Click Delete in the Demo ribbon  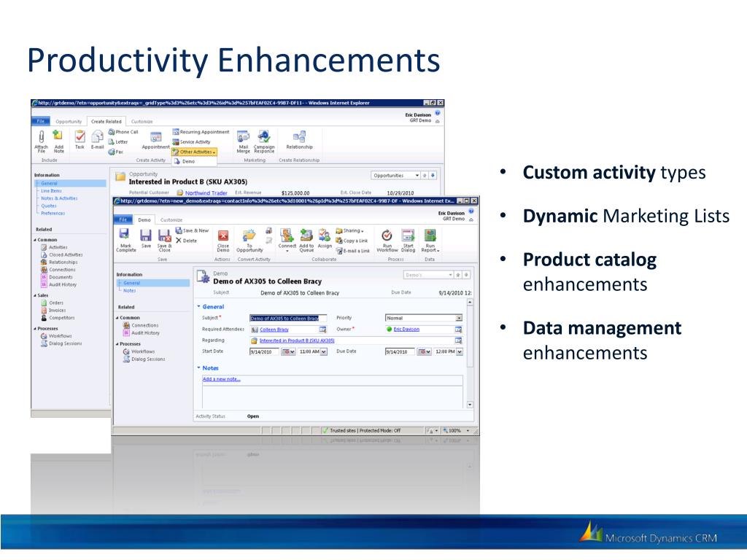[186, 241]
